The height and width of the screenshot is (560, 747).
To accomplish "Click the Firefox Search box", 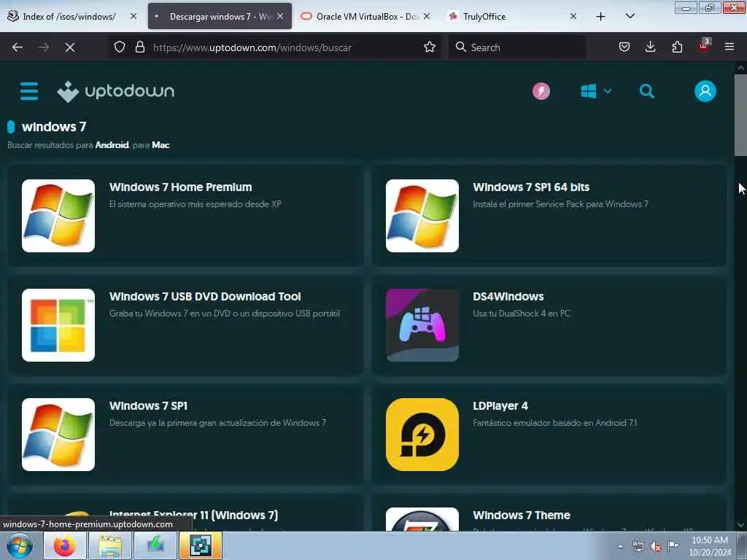I will tap(517, 47).
